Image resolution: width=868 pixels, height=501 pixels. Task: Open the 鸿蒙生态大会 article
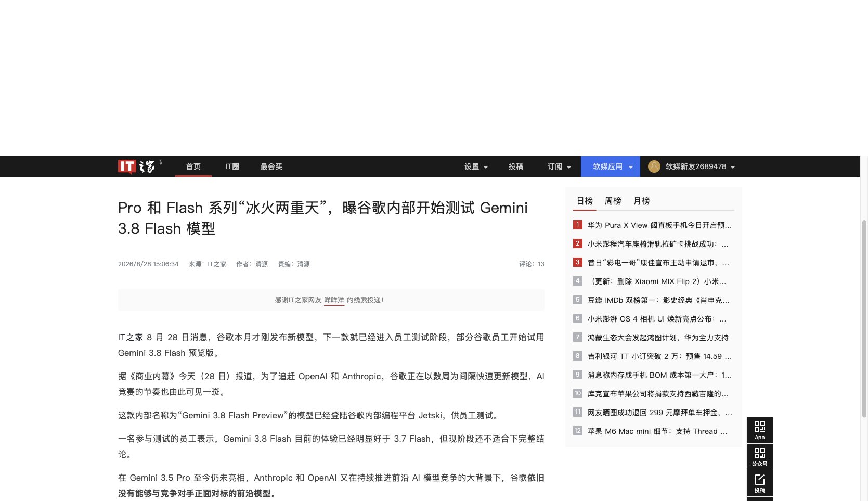(x=658, y=338)
